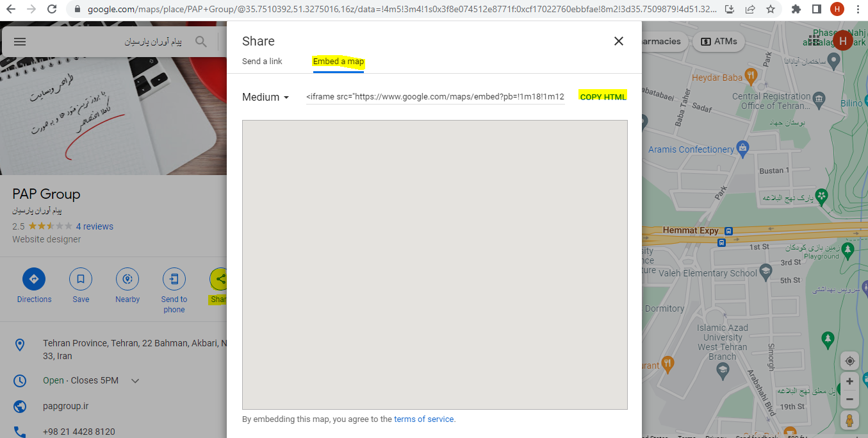868x438 pixels.
Task: Open the 4 reviews link
Action: click(x=94, y=226)
